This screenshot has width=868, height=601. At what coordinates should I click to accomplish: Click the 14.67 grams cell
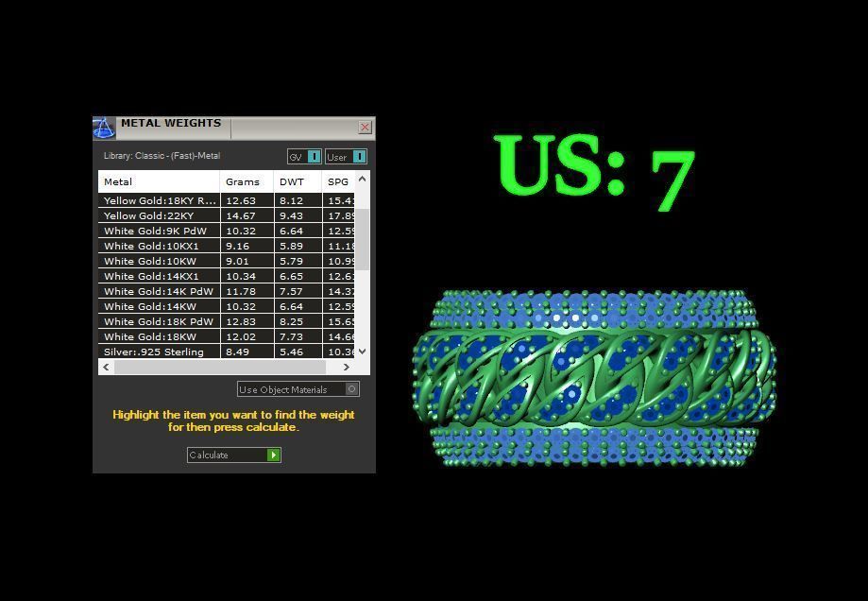click(x=247, y=215)
